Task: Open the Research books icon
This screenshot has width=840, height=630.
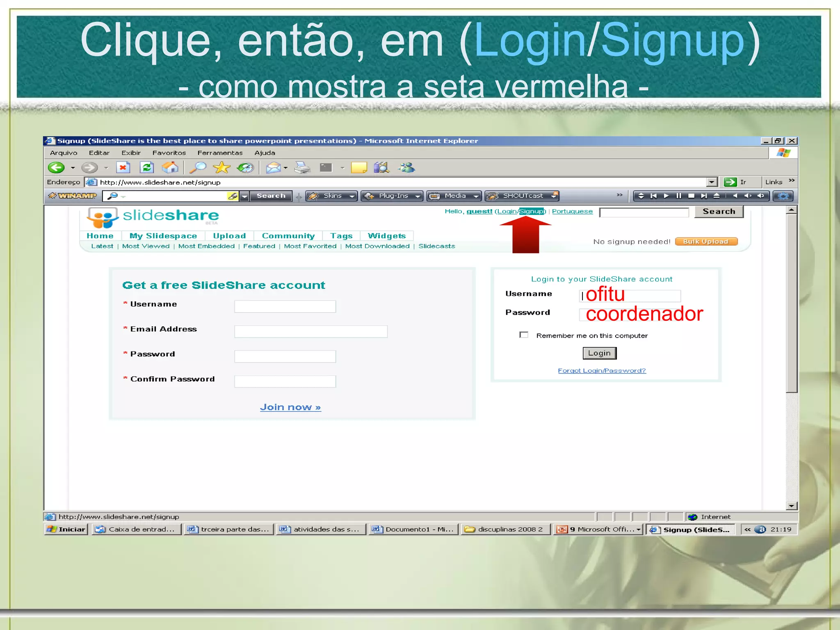Action: (x=381, y=167)
